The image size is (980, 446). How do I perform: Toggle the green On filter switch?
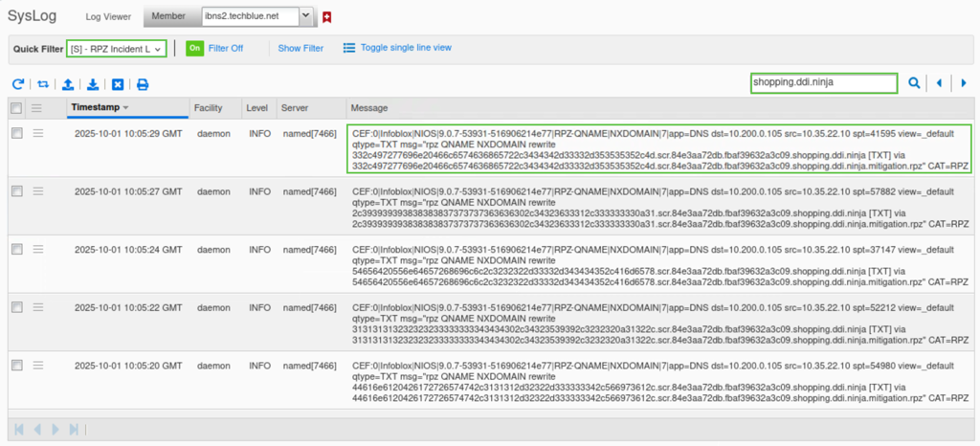[x=195, y=48]
